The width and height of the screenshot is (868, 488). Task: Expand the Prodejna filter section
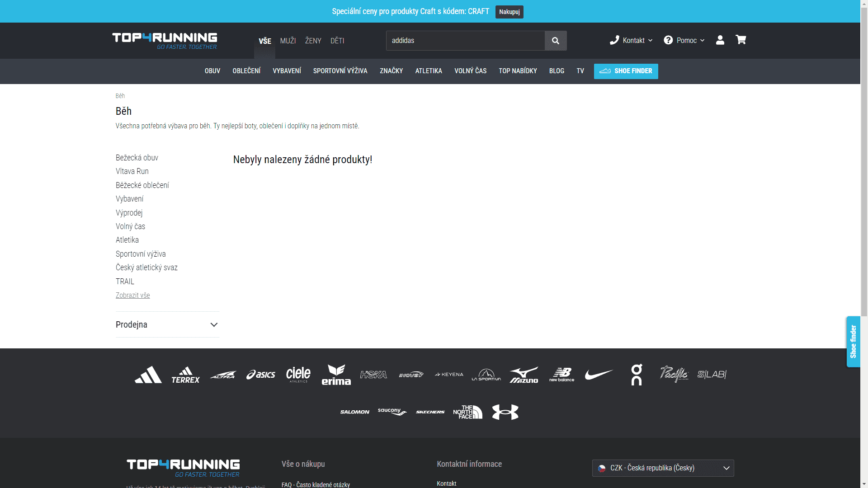pos(167,324)
